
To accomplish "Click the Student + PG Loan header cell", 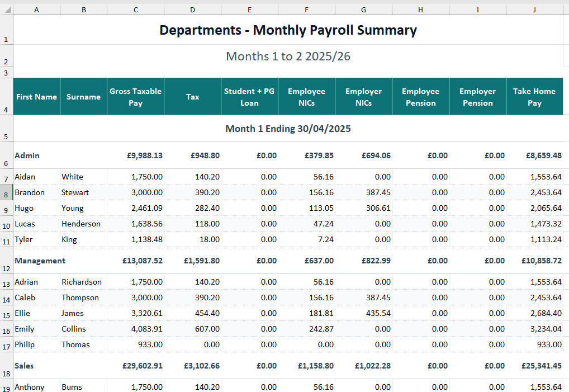I will tap(249, 97).
